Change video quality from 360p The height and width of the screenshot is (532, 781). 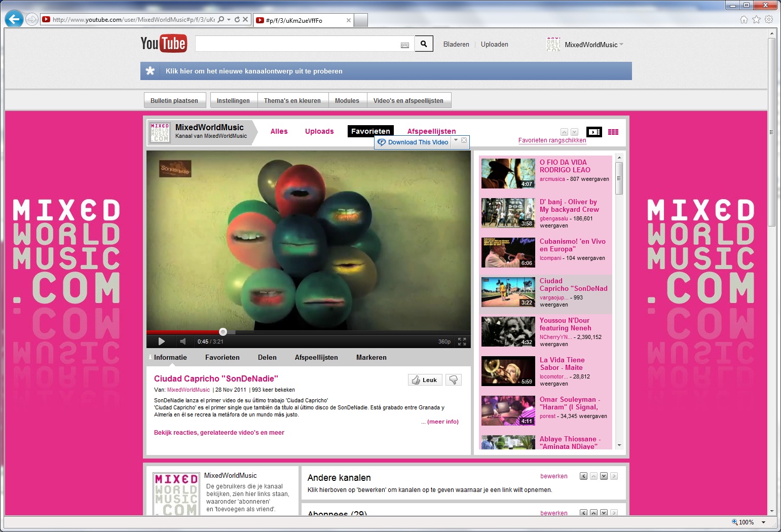coord(444,341)
